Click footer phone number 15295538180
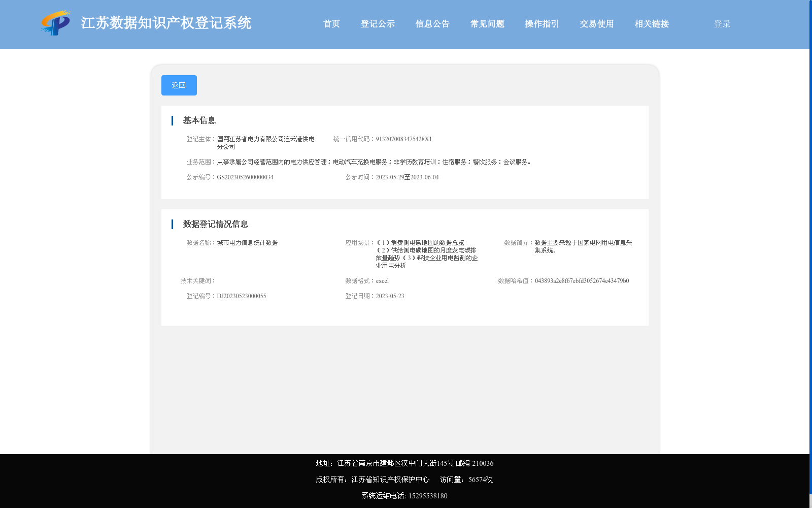This screenshot has width=812, height=508. coord(428,496)
